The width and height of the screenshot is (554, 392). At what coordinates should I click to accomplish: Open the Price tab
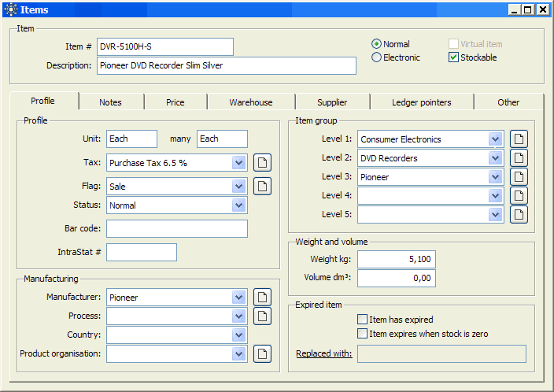point(175,102)
